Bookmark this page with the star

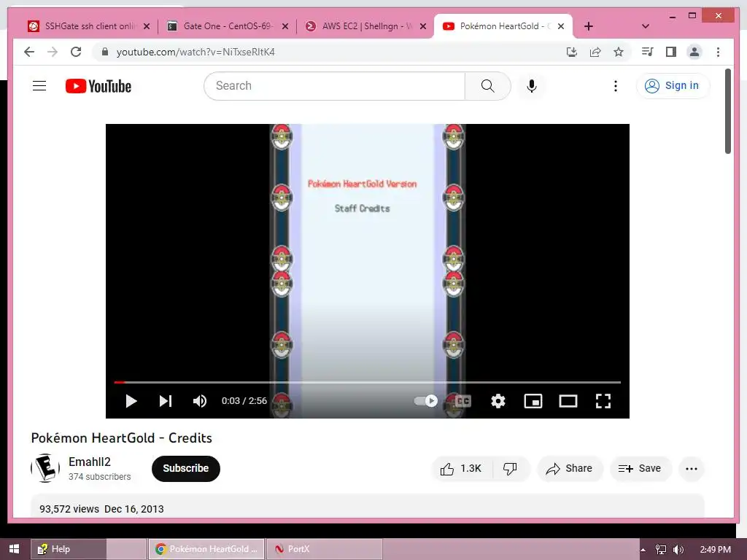(x=619, y=52)
